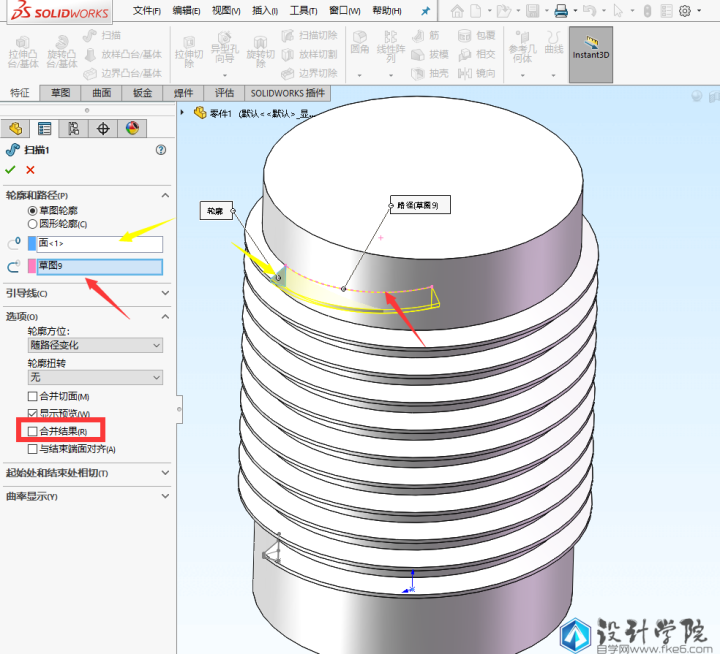This screenshot has width=720, height=654.
Task: Open the DimXpertManager crosshair tab
Action: (102, 128)
